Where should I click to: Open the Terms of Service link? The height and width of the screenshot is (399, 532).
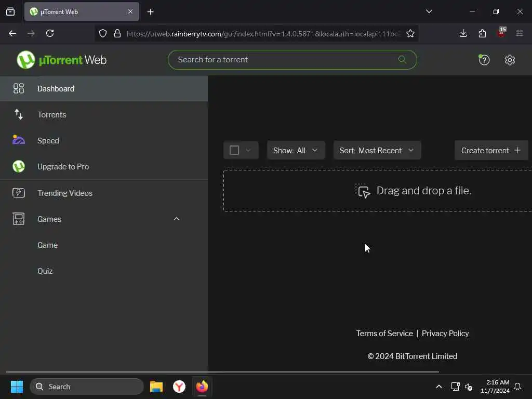(384, 334)
